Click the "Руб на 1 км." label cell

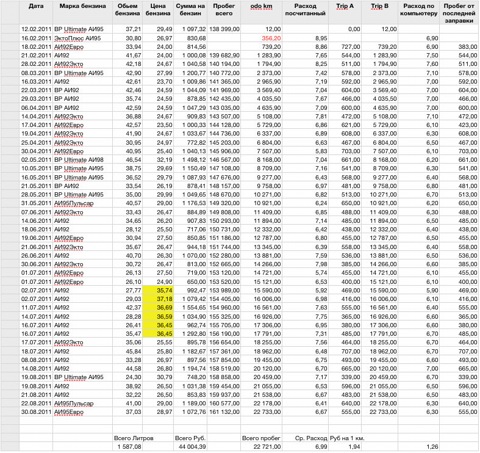(x=347, y=438)
